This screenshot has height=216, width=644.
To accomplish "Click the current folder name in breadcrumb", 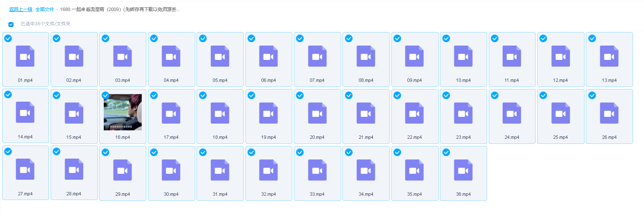I will pos(120,9).
